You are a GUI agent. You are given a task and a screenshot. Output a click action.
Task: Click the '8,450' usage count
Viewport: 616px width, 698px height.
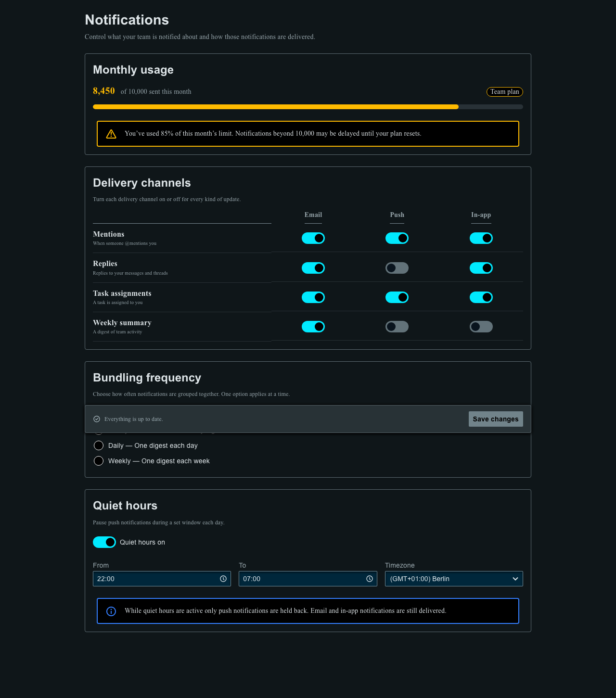tap(104, 91)
